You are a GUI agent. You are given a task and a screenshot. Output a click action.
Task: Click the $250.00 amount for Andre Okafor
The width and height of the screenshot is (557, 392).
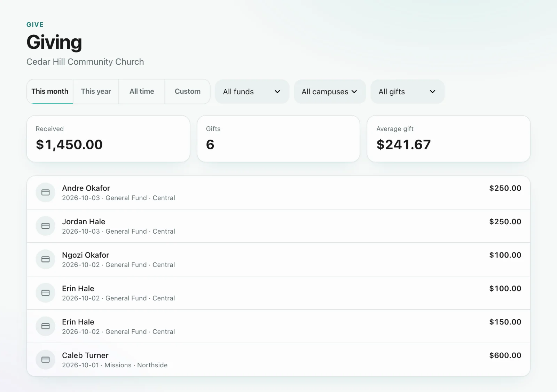click(505, 188)
